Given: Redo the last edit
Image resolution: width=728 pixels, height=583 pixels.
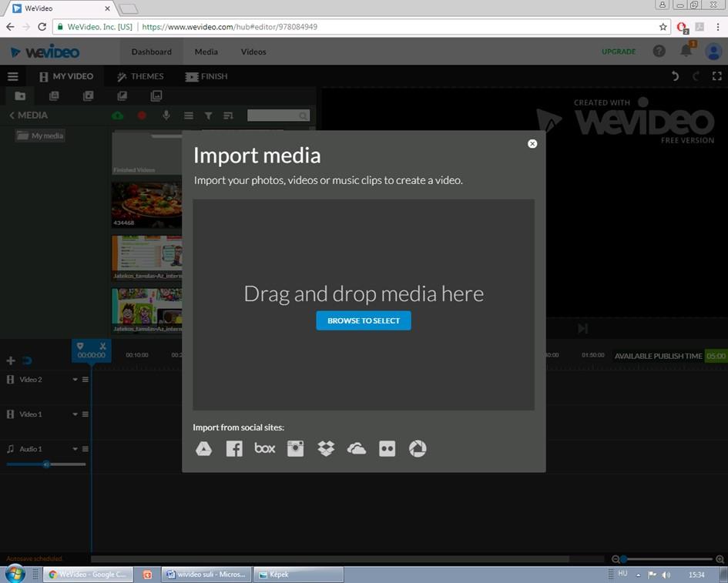Looking at the screenshot, I should coord(696,76).
